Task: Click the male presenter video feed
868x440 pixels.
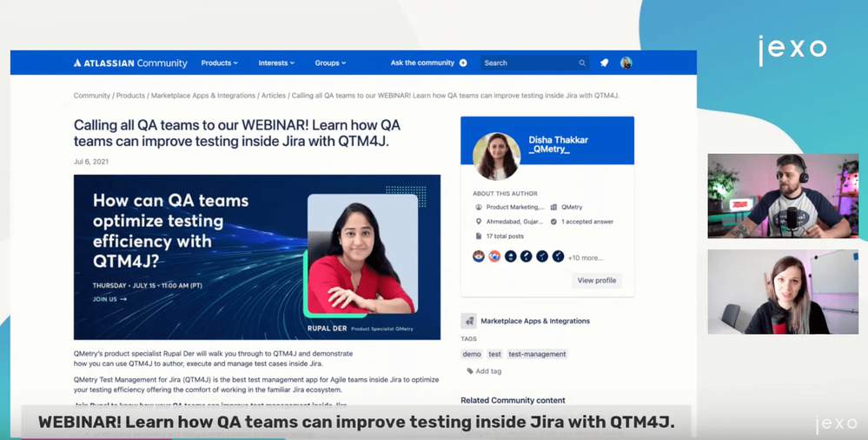Action: 783,197
